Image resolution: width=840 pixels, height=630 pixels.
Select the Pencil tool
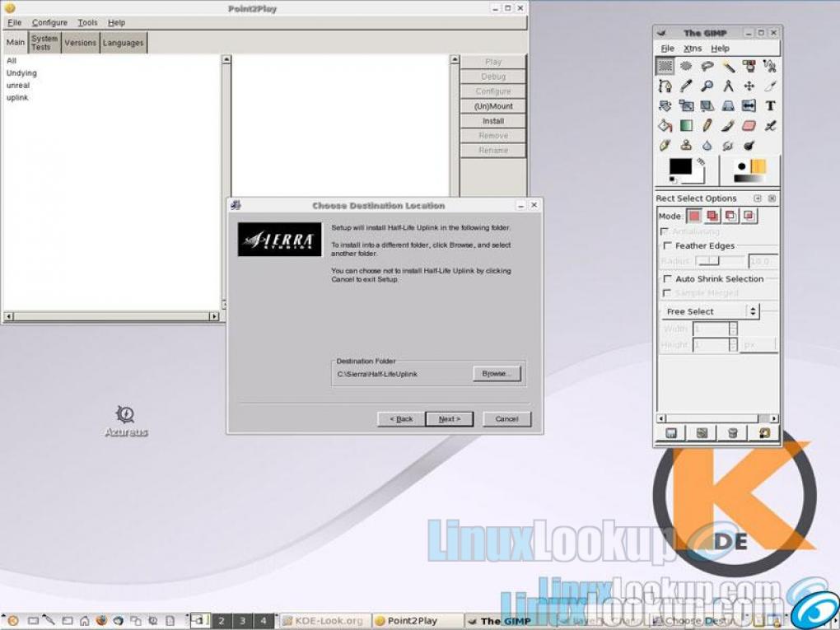tap(707, 126)
